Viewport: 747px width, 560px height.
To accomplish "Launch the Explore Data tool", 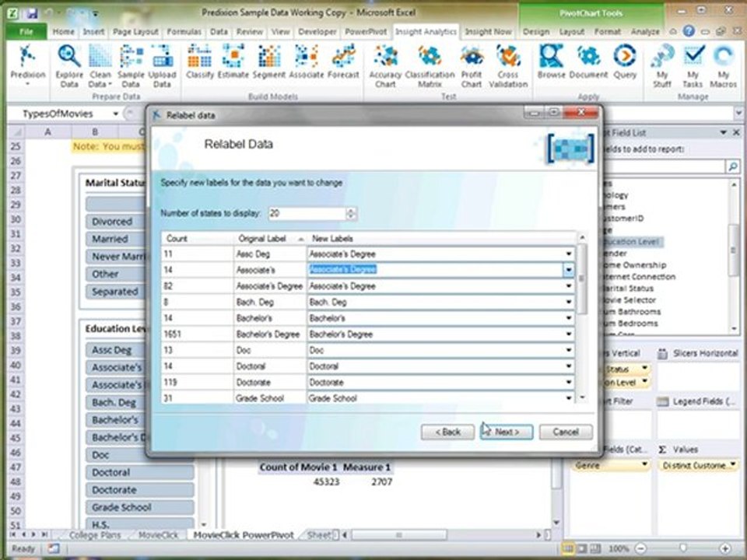I will (x=69, y=65).
